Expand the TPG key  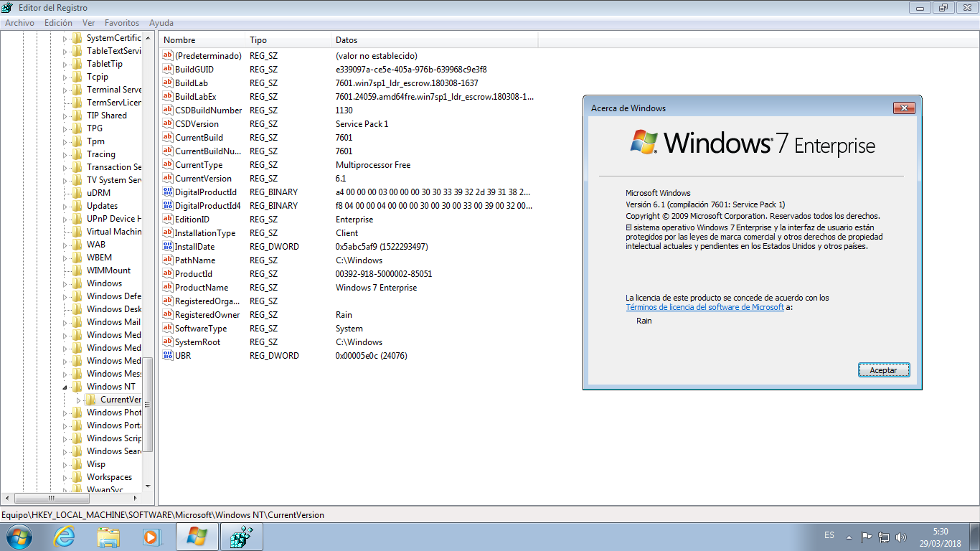[x=65, y=128]
